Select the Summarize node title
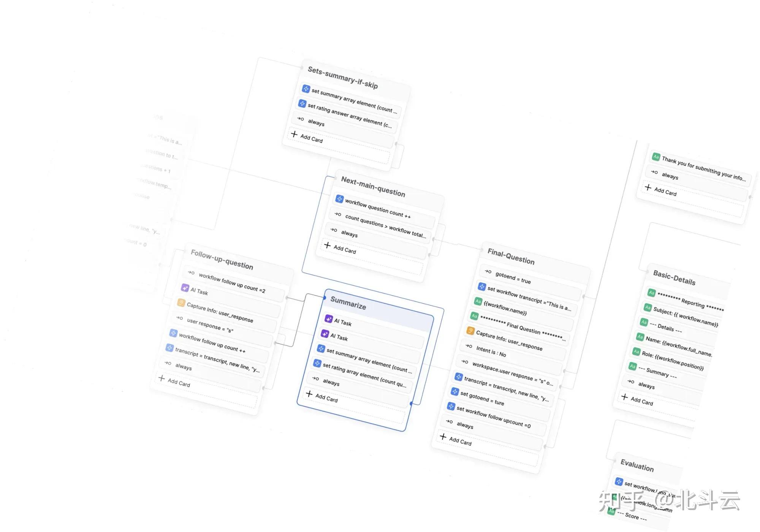The image size is (760, 532). point(348,303)
